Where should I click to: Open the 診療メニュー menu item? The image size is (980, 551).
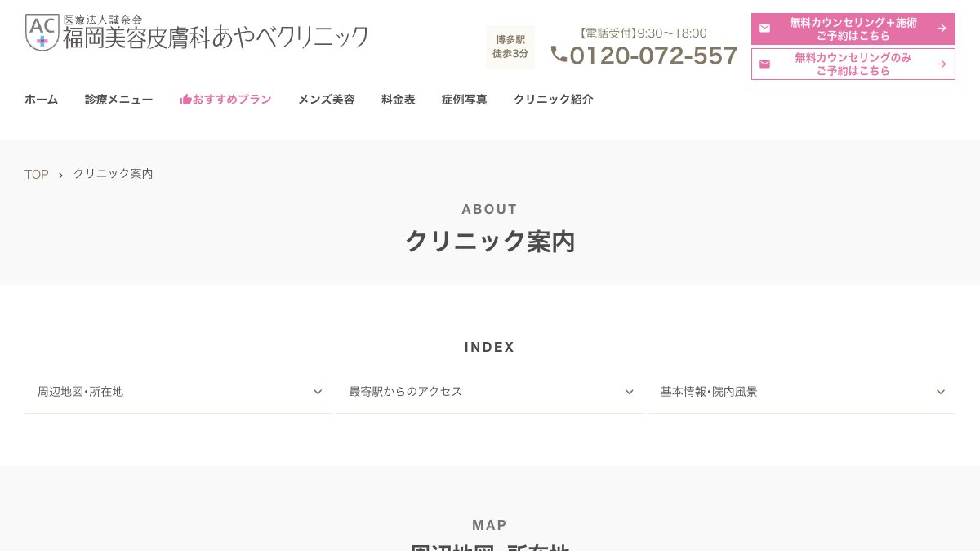[x=118, y=100]
